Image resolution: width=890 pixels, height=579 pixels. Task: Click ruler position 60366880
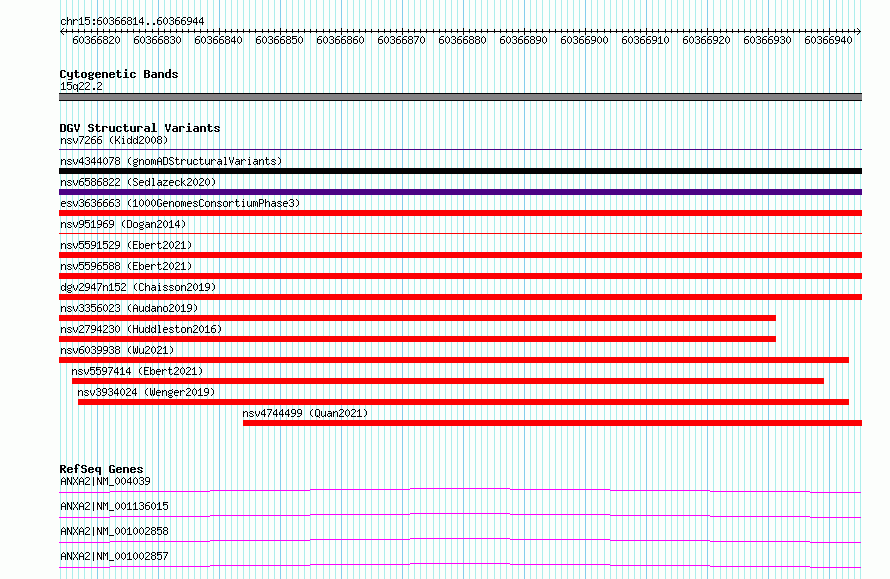point(463,40)
